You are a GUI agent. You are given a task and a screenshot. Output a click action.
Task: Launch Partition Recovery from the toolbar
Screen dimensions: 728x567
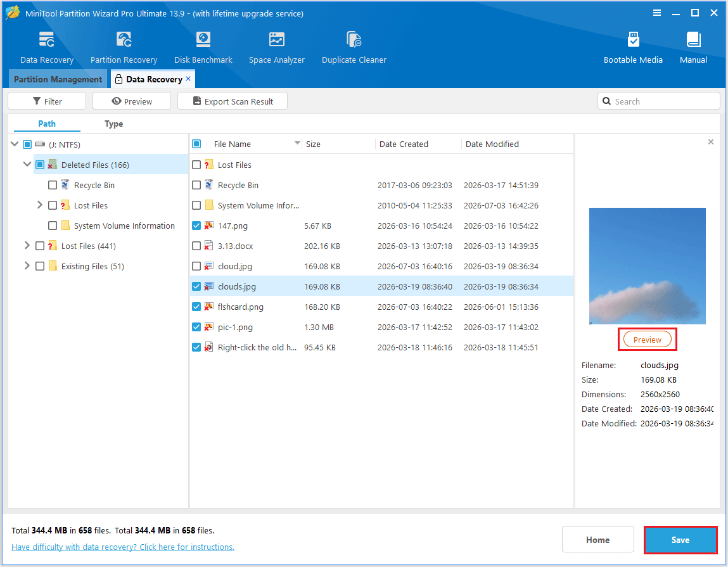coord(124,40)
